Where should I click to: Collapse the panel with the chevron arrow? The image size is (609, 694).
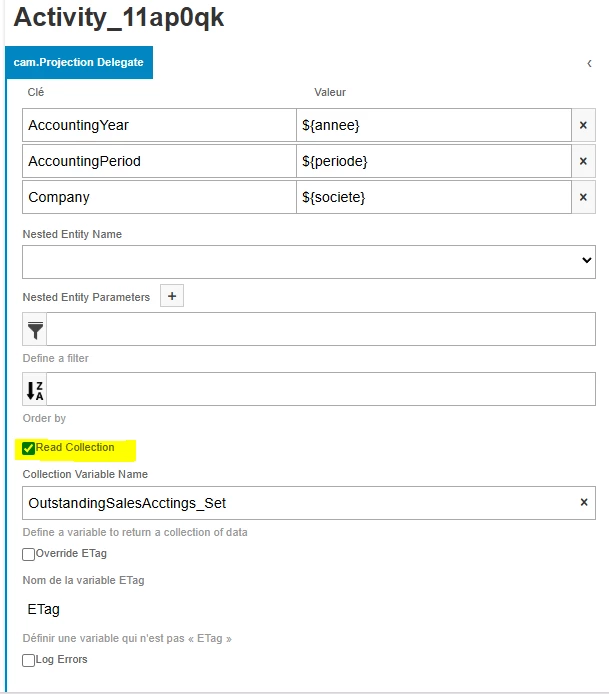[589, 63]
